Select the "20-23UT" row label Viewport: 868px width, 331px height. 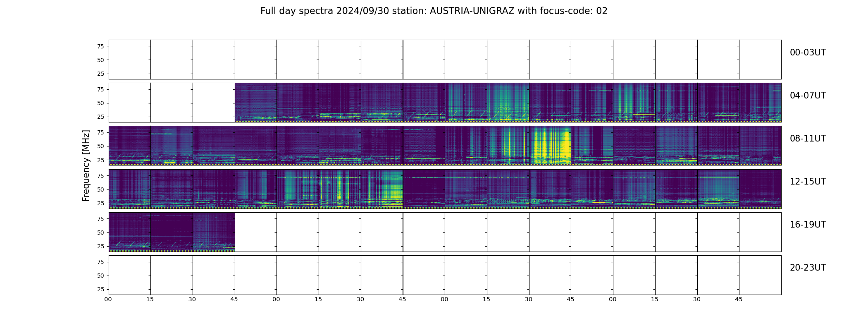tap(808, 268)
